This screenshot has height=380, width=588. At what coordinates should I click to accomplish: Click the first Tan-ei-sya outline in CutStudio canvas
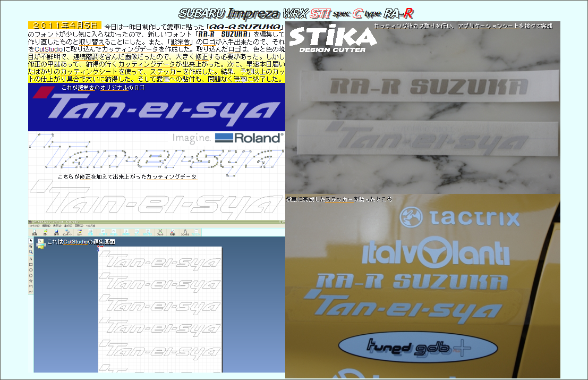tap(160, 261)
